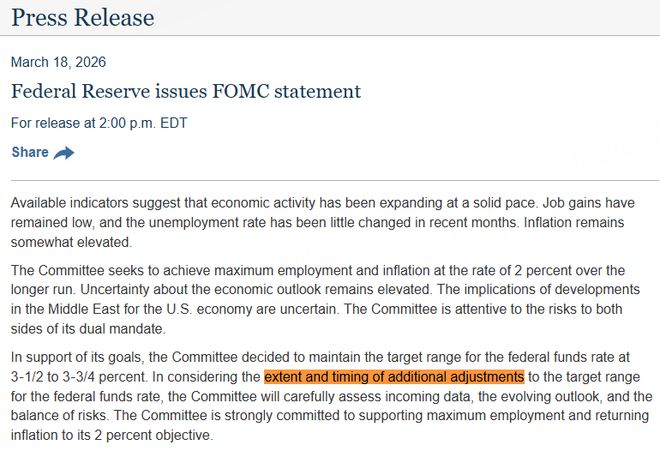Open the Share link text

coord(30,152)
